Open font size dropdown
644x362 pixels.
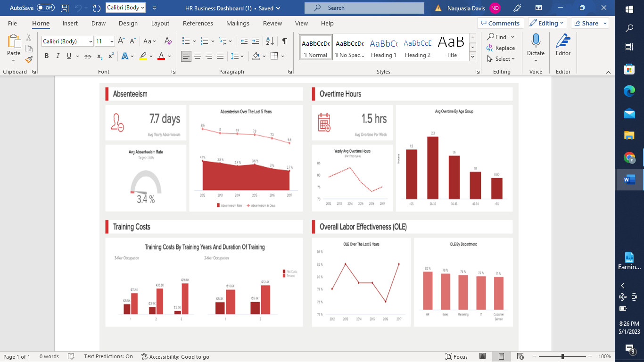pyautogui.click(x=112, y=41)
